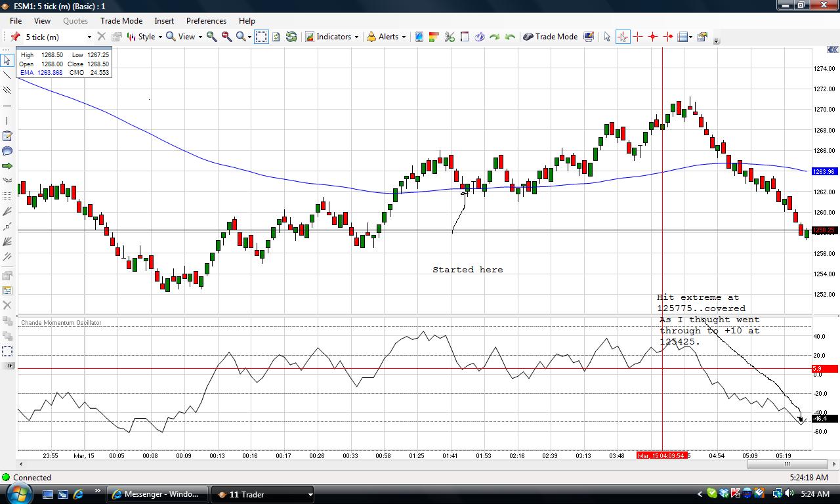
Task: Click the red 1258.25 price tag
Action: tap(824, 230)
